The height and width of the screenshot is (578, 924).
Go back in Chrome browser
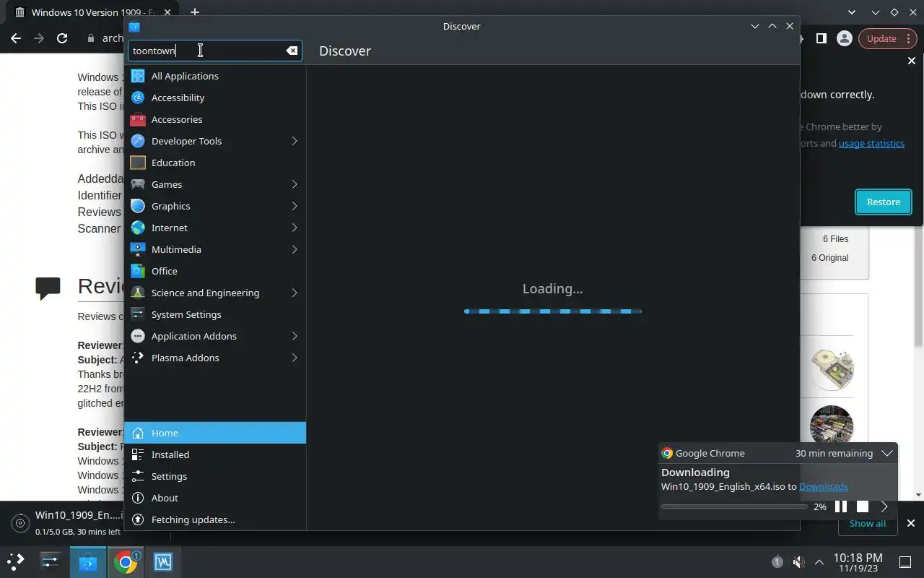(16, 38)
